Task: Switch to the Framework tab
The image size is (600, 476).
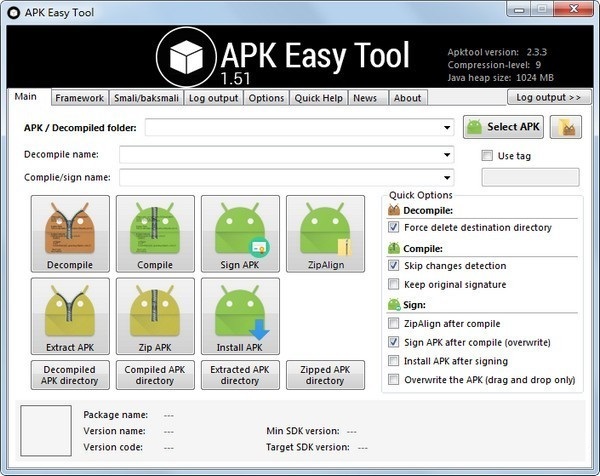Action: 79,98
